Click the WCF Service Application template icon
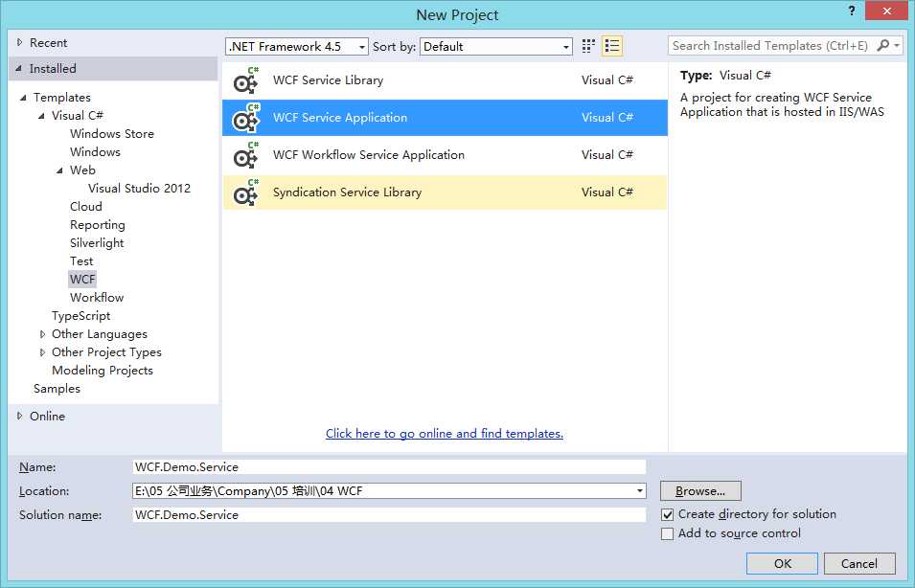915x588 pixels. [x=245, y=118]
